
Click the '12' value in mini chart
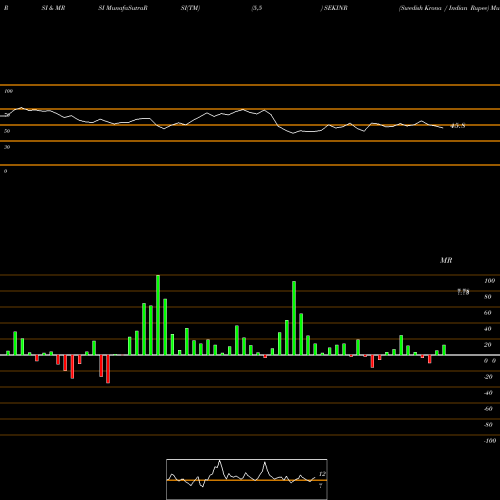point(322,474)
